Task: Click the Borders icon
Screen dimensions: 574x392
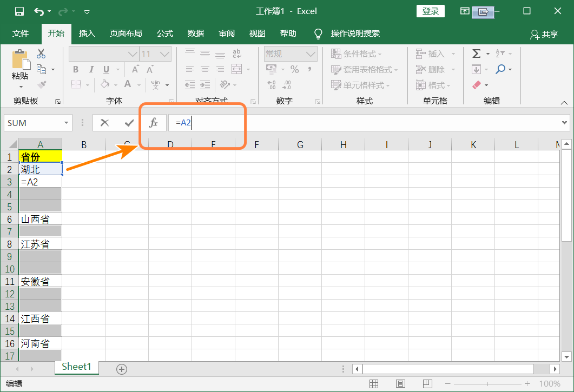Action: click(76, 84)
